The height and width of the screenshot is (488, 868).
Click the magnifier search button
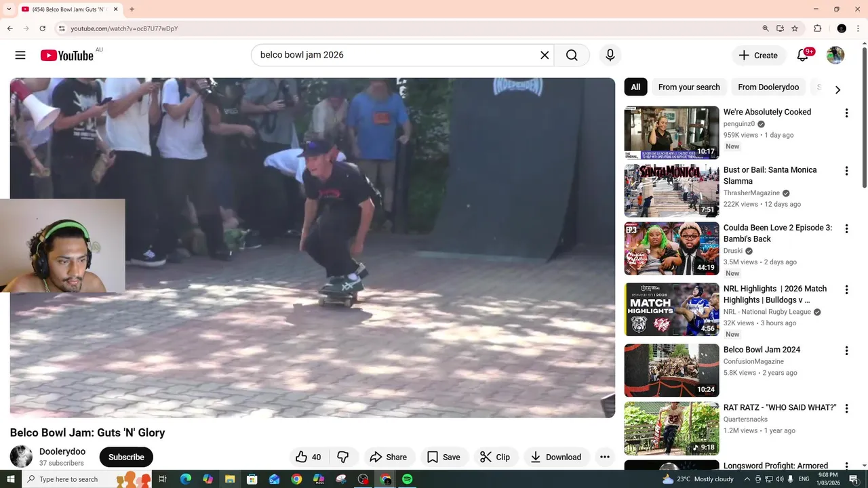[x=572, y=56]
